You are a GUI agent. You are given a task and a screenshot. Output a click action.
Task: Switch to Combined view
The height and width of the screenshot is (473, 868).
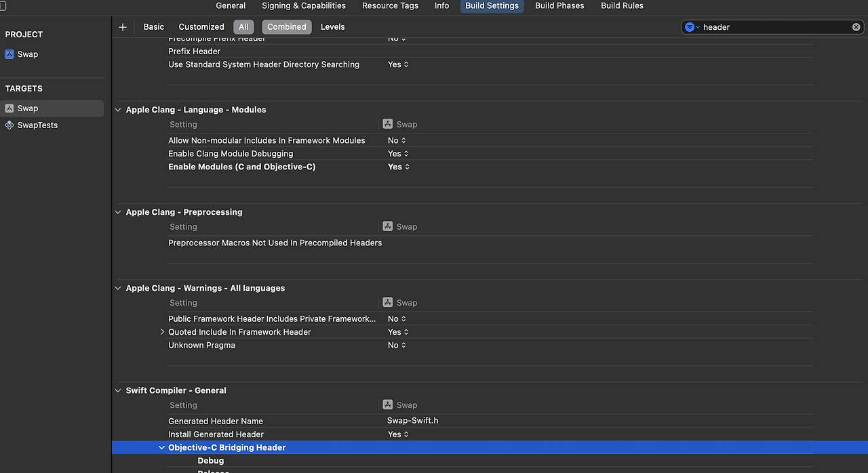(x=287, y=27)
